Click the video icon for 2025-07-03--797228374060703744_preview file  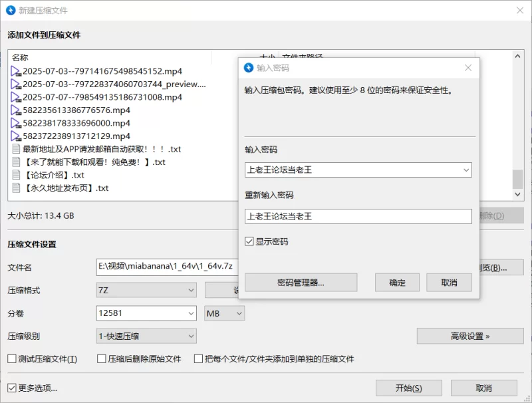coord(16,84)
